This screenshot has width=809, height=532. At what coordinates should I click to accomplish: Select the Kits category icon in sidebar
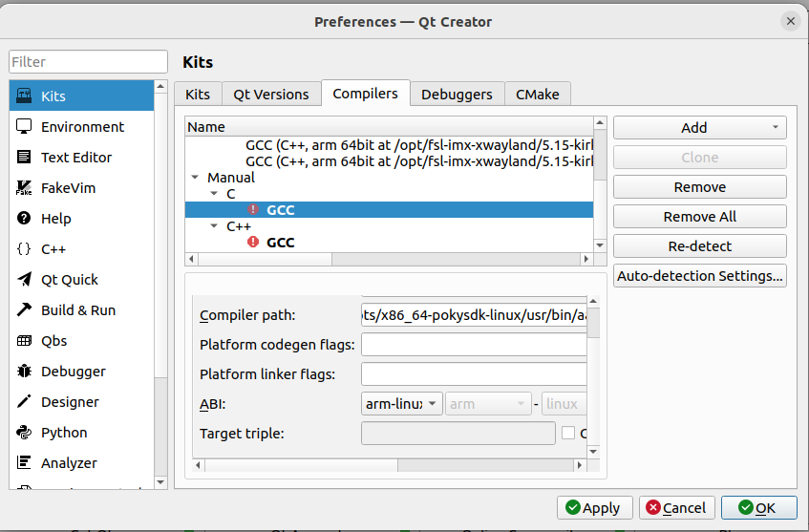(x=24, y=96)
